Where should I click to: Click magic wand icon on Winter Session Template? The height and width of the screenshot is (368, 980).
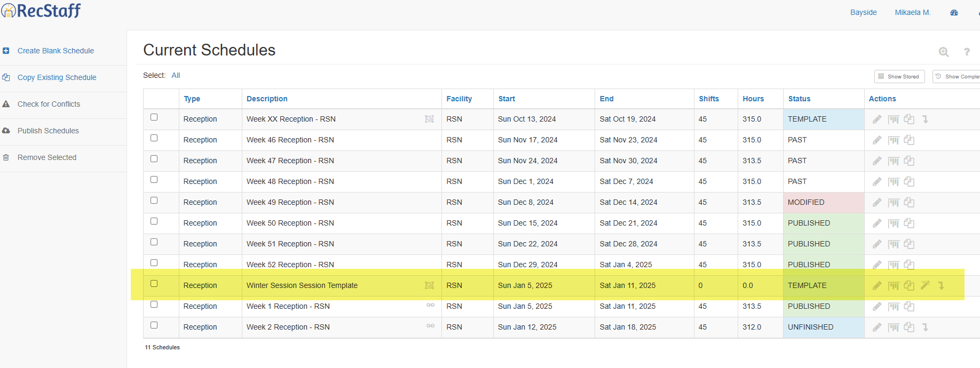925,285
